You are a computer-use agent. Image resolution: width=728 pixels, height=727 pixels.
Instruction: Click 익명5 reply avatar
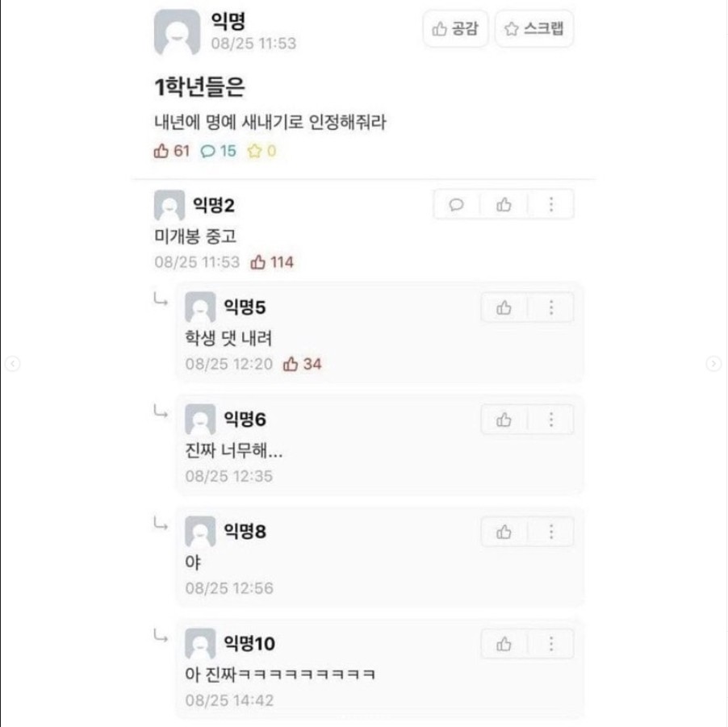click(200, 307)
